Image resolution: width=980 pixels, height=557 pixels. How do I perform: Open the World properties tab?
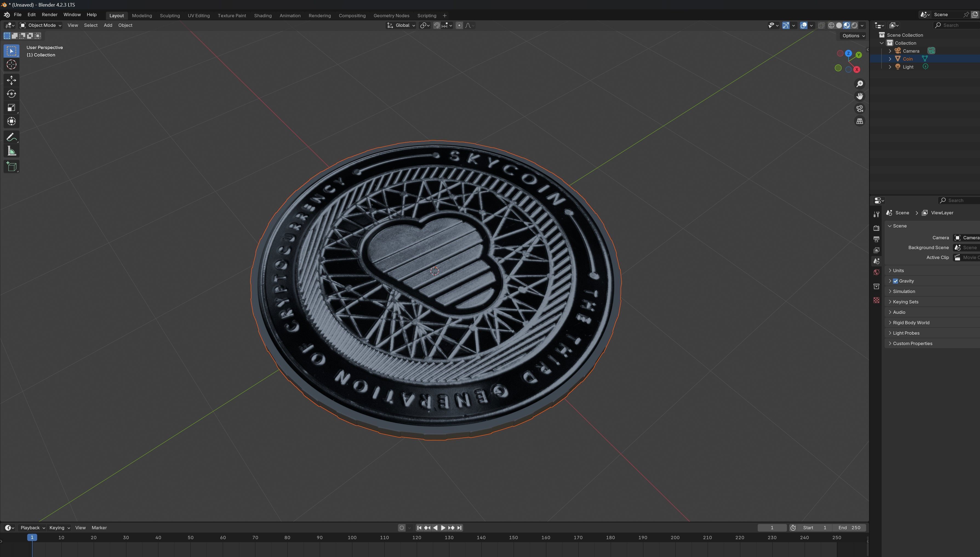click(876, 272)
